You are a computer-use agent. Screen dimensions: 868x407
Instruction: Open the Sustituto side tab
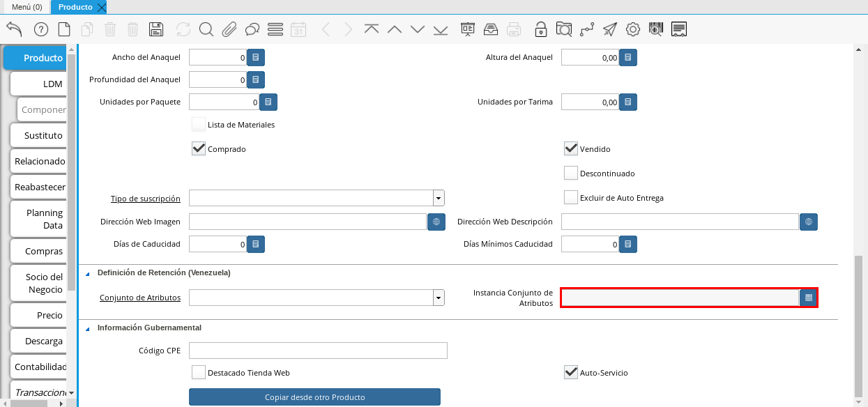click(43, 135)
